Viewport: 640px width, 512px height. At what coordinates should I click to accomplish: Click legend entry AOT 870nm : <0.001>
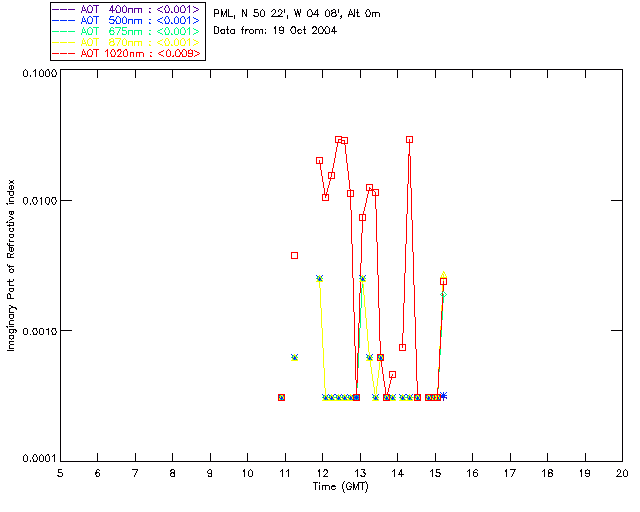point(128,42)
